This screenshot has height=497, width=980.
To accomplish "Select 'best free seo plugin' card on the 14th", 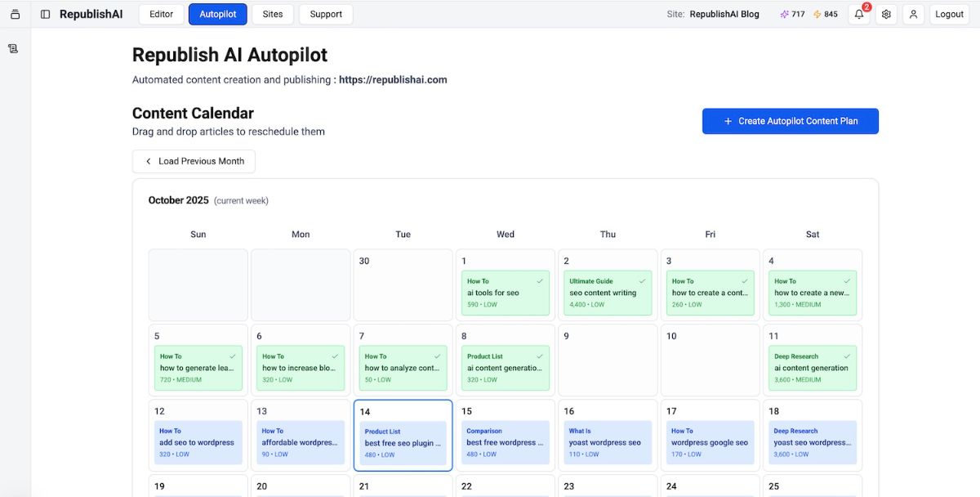I will click(403, 443).
